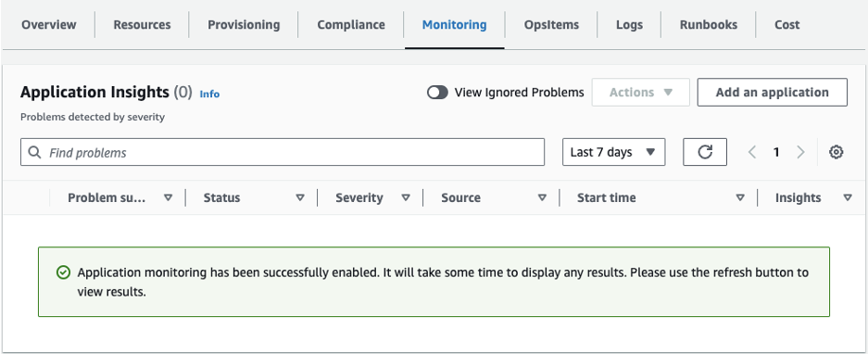Image resolution: width=868 pixels, height=354 pixels.
Task: Open table preferences gear icon
Action: coord(836,152)
